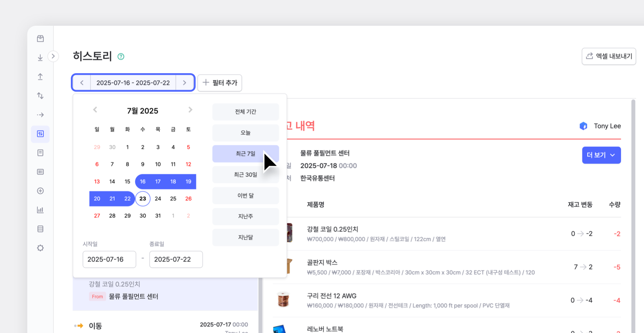The height and width of the screenshot is (333, 644).
Task: Click the 구리 전선 12 AWG product thumbnail
Action: (283, 300)
